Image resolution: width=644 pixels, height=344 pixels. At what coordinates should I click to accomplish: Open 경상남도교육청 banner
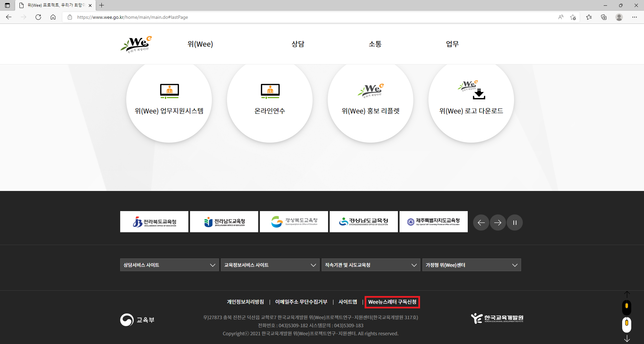[364, 222]
